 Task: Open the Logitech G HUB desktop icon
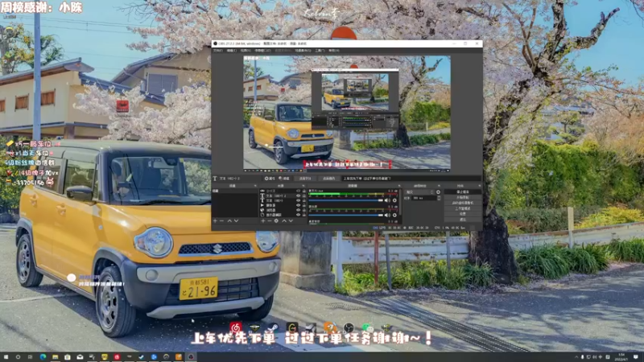[x=292, y=327]
